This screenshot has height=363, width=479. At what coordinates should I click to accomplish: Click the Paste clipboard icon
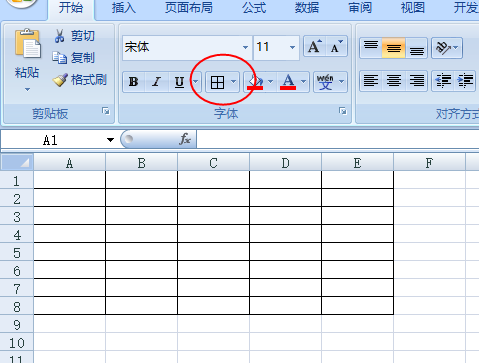coord(27,43)
